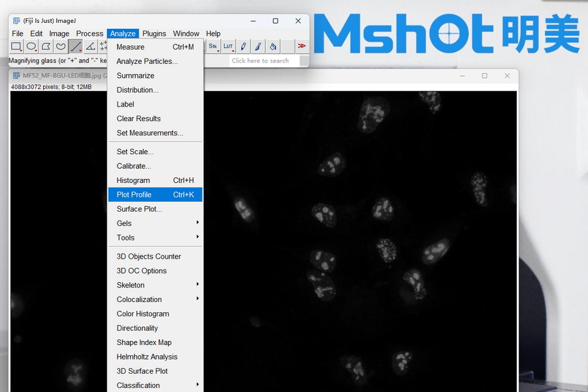The width and height of the screenshot is (588, 392).
Task: Click the More Tools double-arrow button
Action: coord(302,46)
